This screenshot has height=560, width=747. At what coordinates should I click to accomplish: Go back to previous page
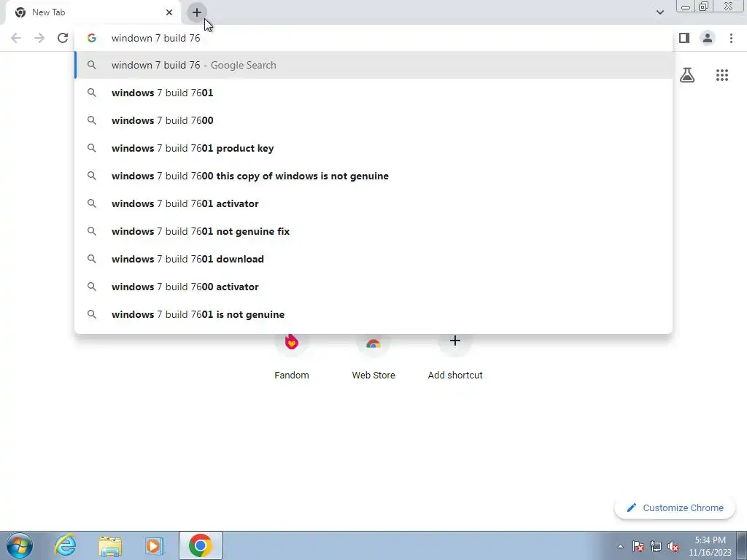(x=16, y=38)
